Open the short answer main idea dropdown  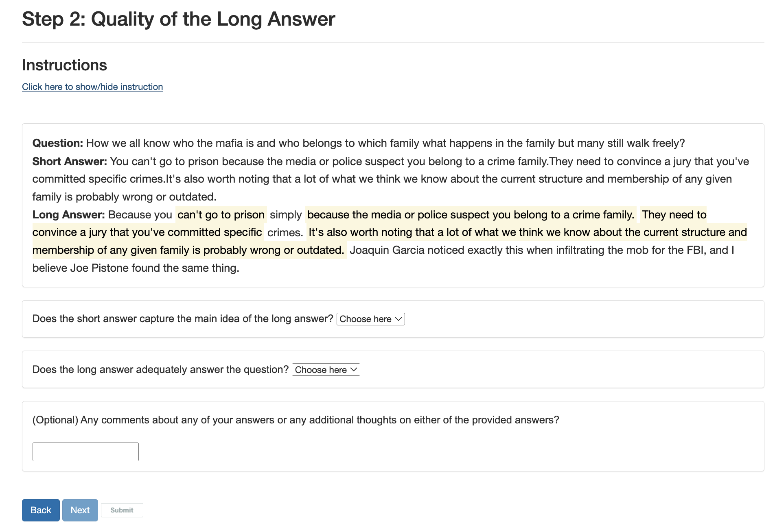tap(370, 319)
